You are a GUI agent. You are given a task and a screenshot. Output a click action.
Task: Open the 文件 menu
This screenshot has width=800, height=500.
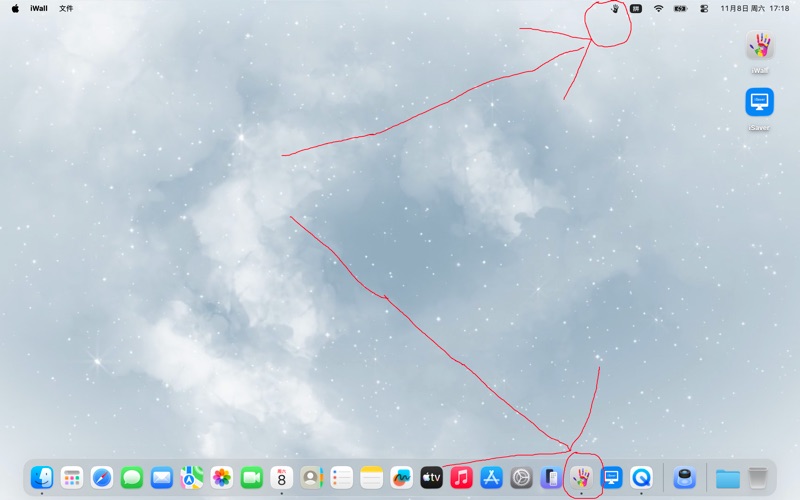(66, 9)
